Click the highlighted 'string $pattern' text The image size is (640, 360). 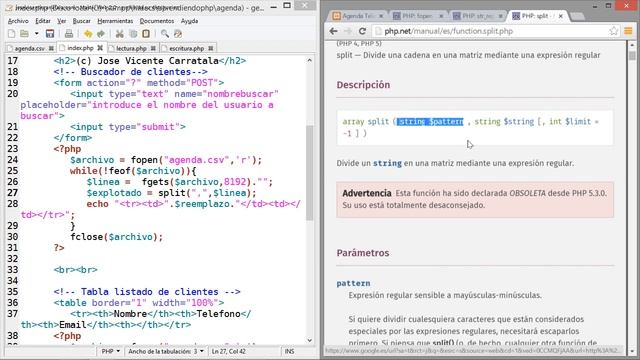tap(430, 122)
